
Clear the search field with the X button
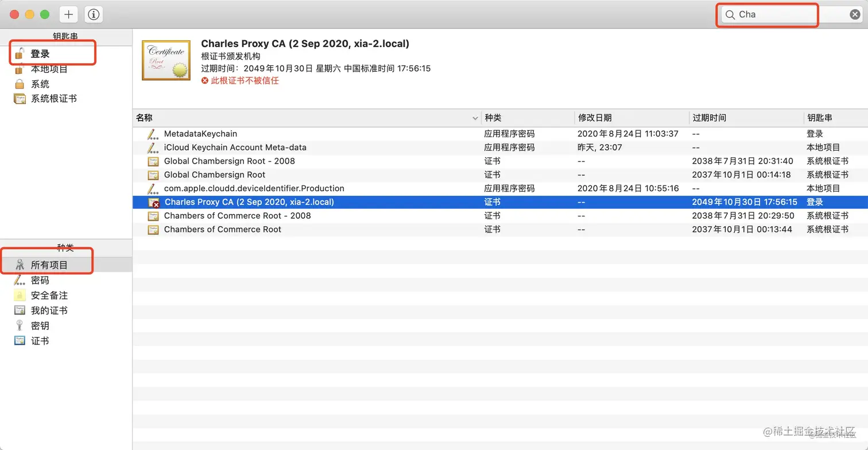pyautogui.click(x=855, y=15)
